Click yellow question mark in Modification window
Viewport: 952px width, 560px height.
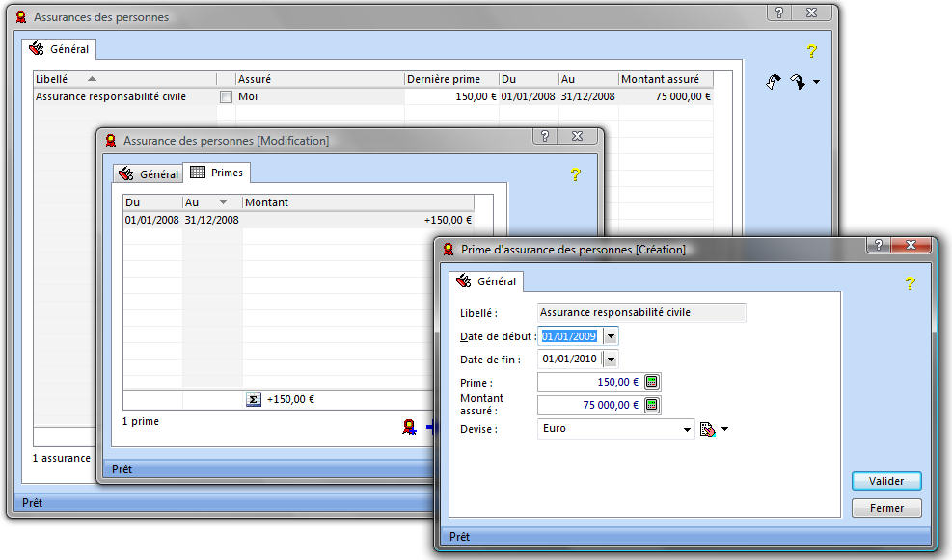pos(576,174)
